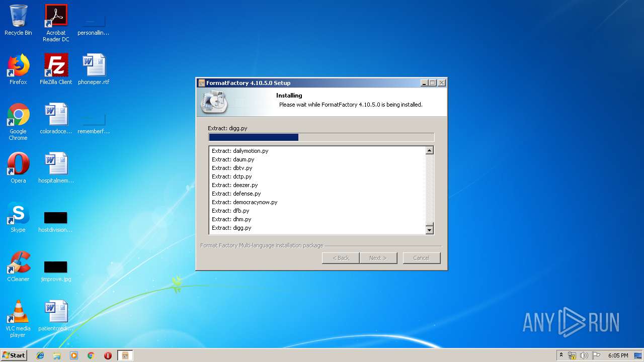Open Chrome from the taskbar
This screenshot has width=644, height=362.
pos(91,355)
